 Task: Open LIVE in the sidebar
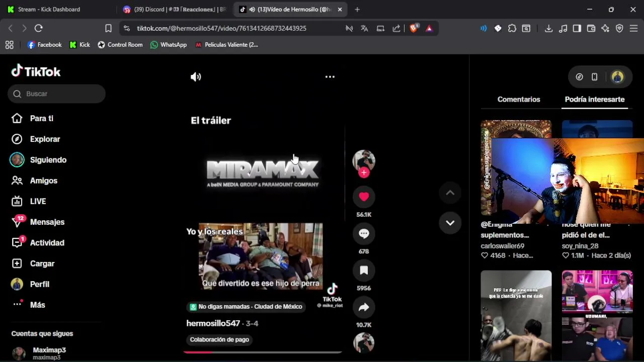[29, 201]
